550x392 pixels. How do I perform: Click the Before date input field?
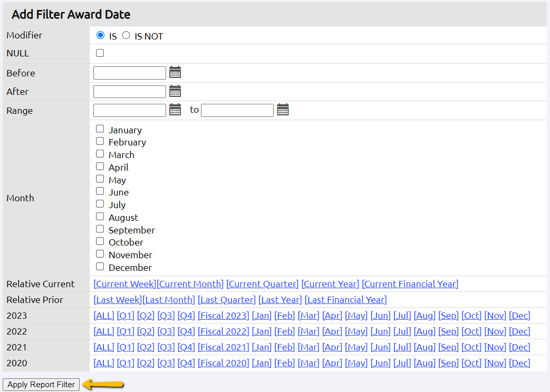coord(129,72)
